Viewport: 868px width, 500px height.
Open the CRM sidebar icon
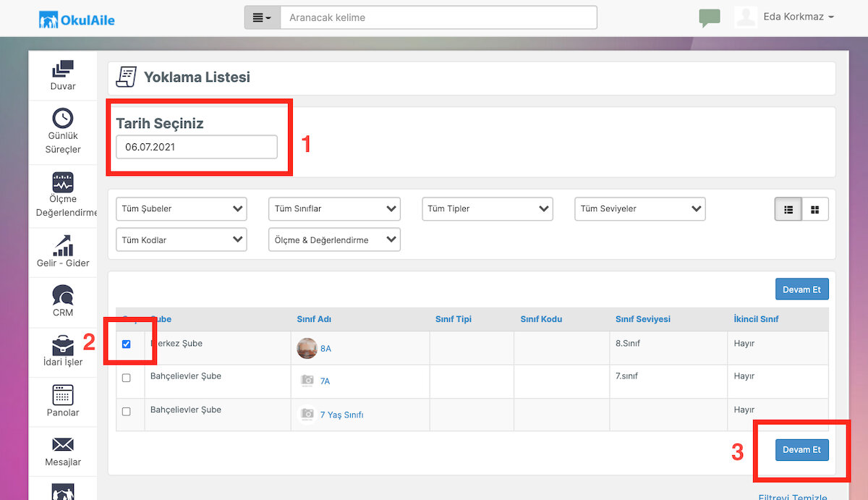[63, 295]
